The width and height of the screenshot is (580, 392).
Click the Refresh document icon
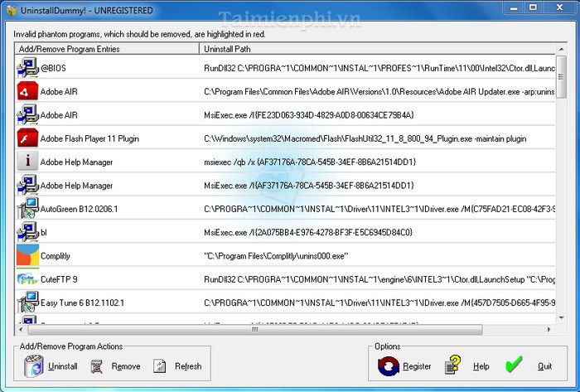(x=160, y=366)
